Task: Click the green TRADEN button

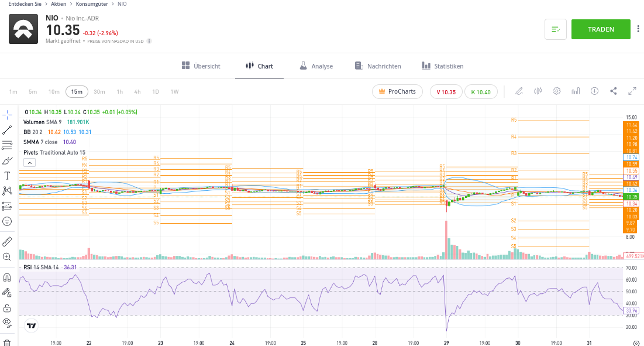Action: click(x=601, y=29)
